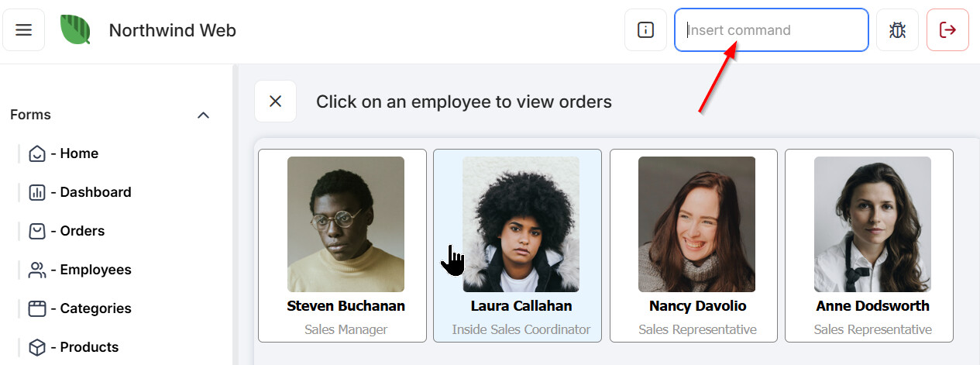Click the bug debug icon
The height and width of the screenshot is (365, 980).
pyautogui.click(x=897, y=30)
